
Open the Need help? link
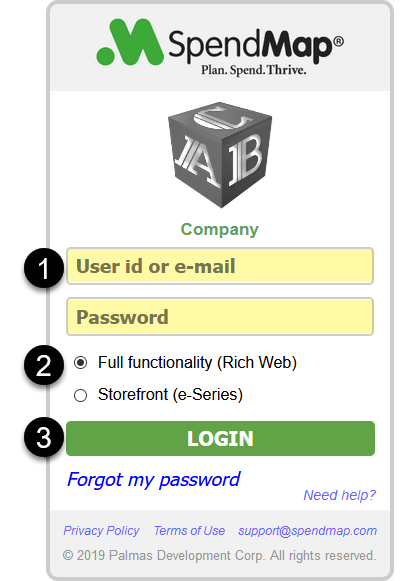coord(340,495)
